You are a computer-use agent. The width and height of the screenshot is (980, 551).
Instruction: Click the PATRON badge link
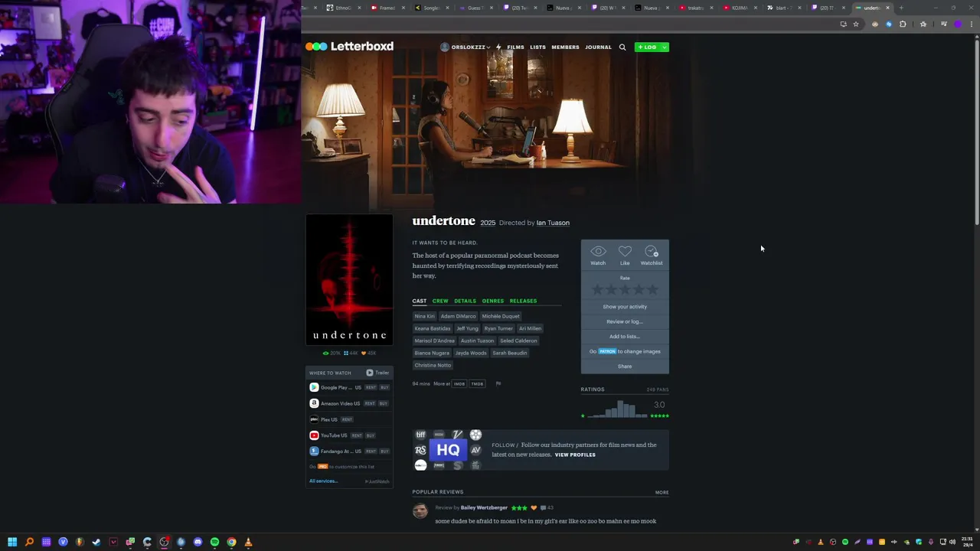coord(607,351)
